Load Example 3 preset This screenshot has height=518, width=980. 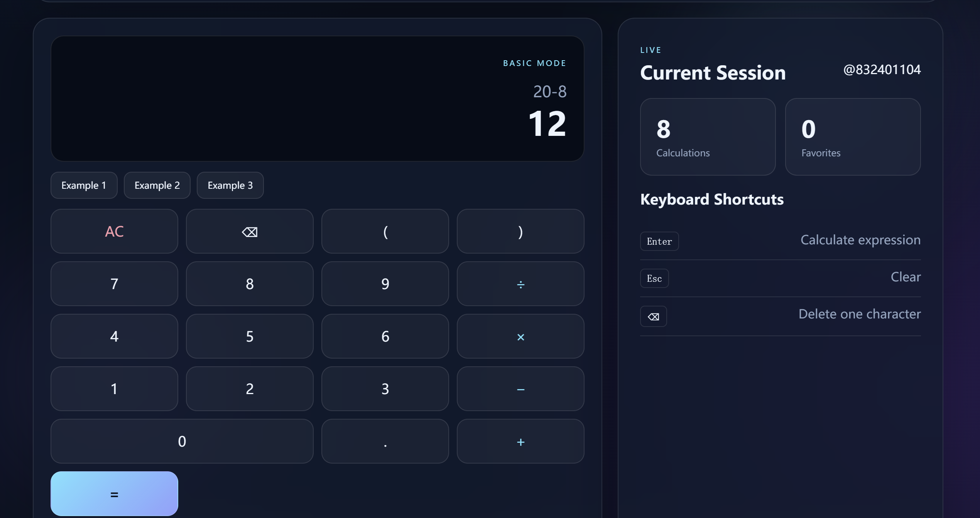tap(230, 185)
